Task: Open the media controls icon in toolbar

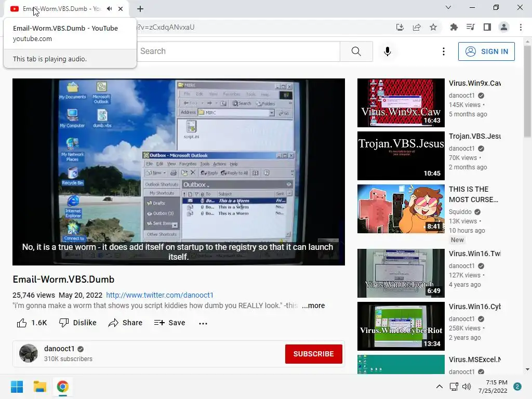Action: 470,27
